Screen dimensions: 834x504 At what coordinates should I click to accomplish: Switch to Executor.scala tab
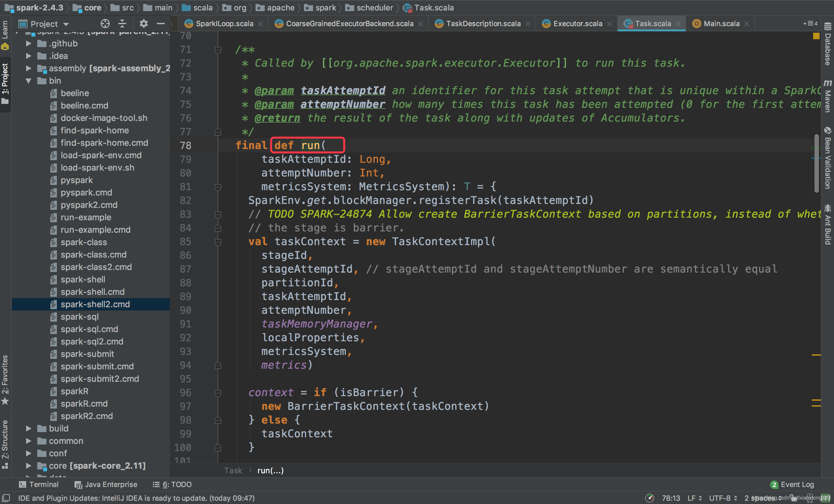tap(577, 24)
